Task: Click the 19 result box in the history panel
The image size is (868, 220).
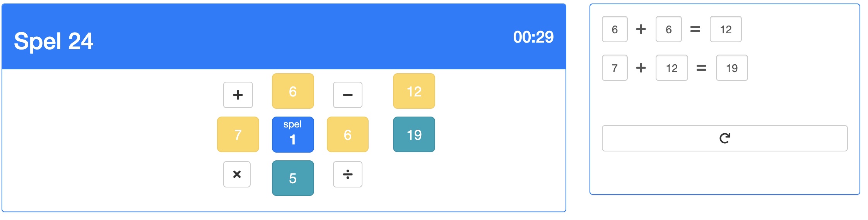Action: click(x=731, y=68)
